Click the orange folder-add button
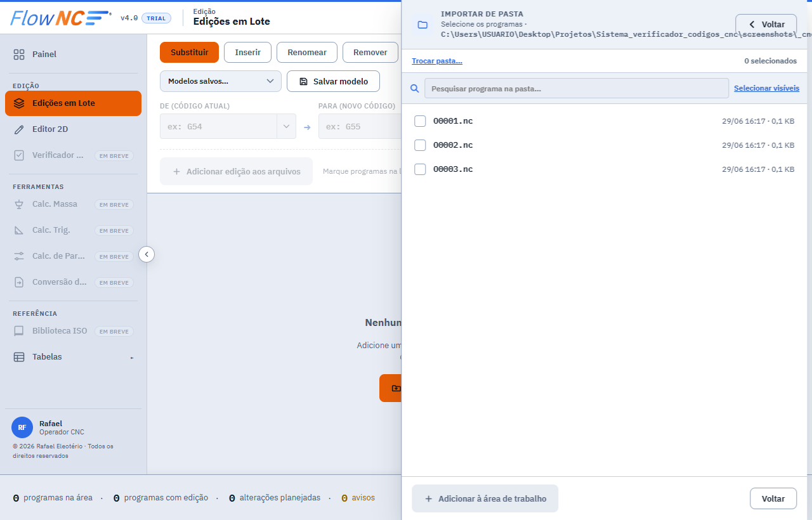This screenshot has width=812, height=520. (x=391, y=388)
